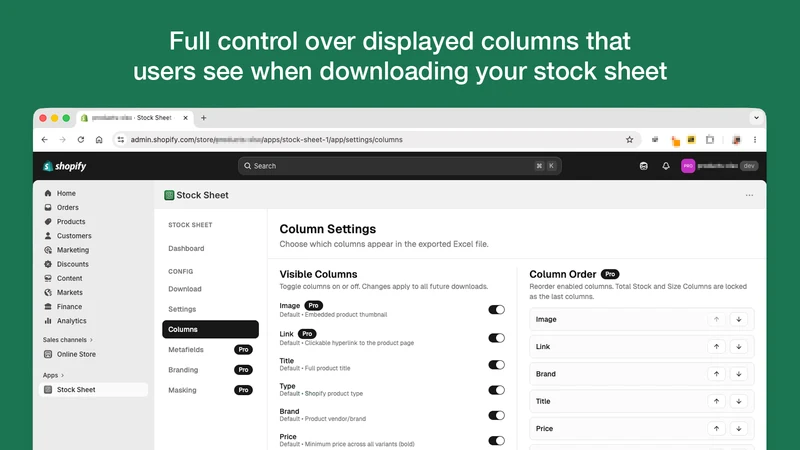The height and width of the screenshot is (450, 800).
Task: Open the Orders section
Action: (67, 208)
